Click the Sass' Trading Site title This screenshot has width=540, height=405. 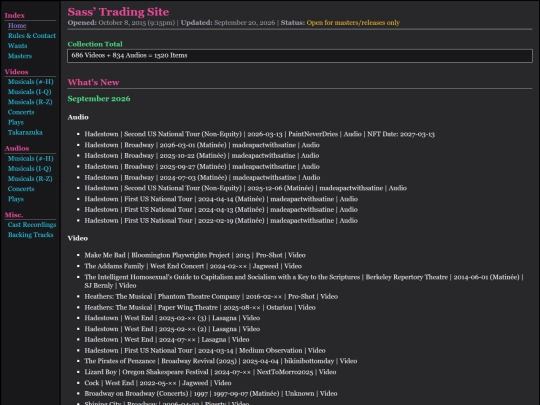tap(118, 12)
